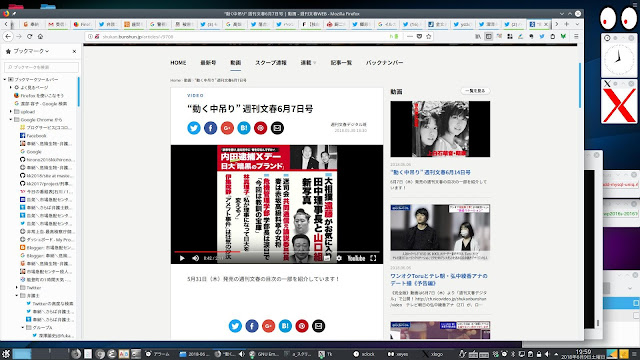640x360 pixels.
Task: Share on Hatena Bookmark, top icon
Action: pos(244,128)
